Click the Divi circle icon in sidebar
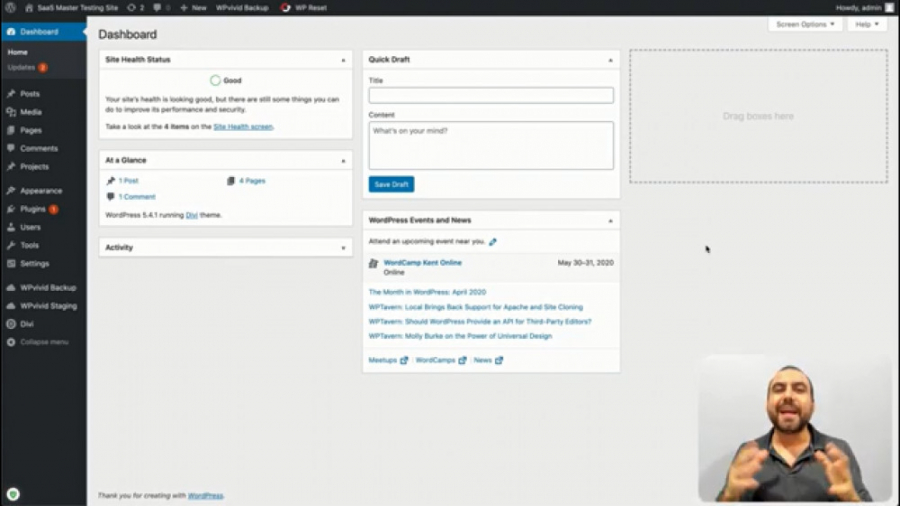Screen dimensions: 900x506 click(11, 324)
